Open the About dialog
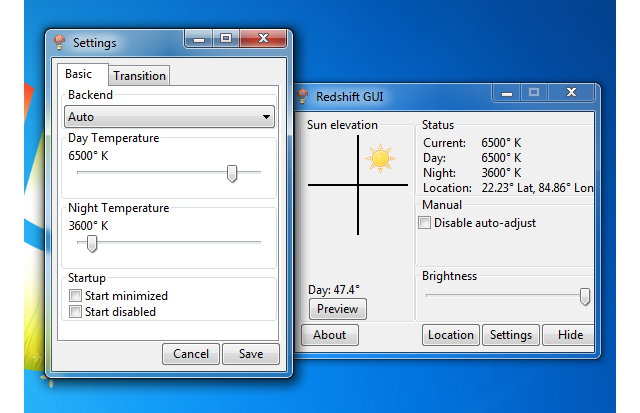This screenshot has height=413, width=640. tap(330, 335)
